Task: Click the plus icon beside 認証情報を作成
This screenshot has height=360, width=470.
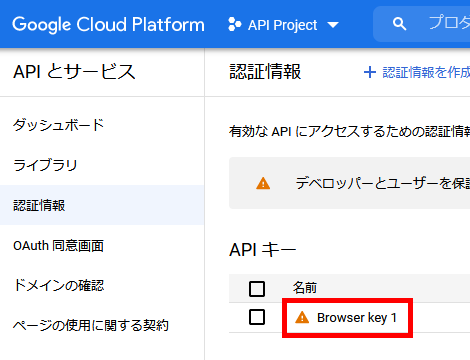Action: pos(370,72)
